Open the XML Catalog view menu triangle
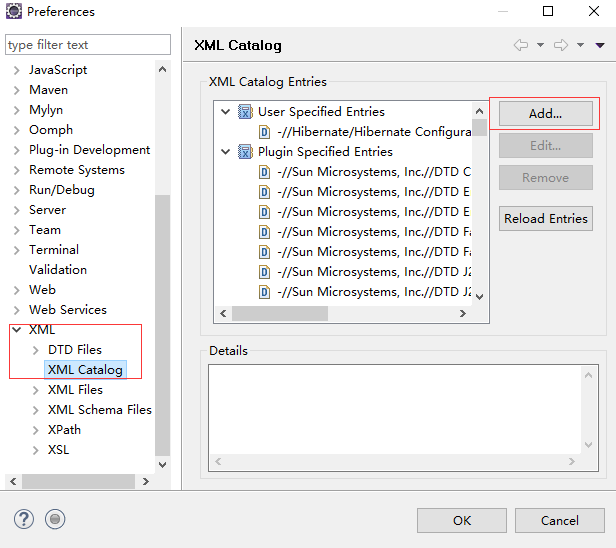The image size is (616, 548). [x=600, y=46]
